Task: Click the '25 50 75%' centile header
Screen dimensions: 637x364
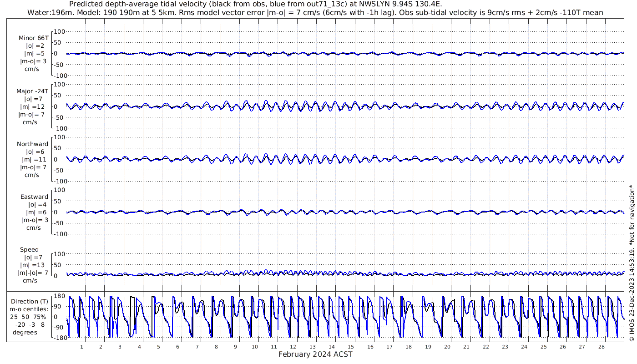Action: [28, 316]
